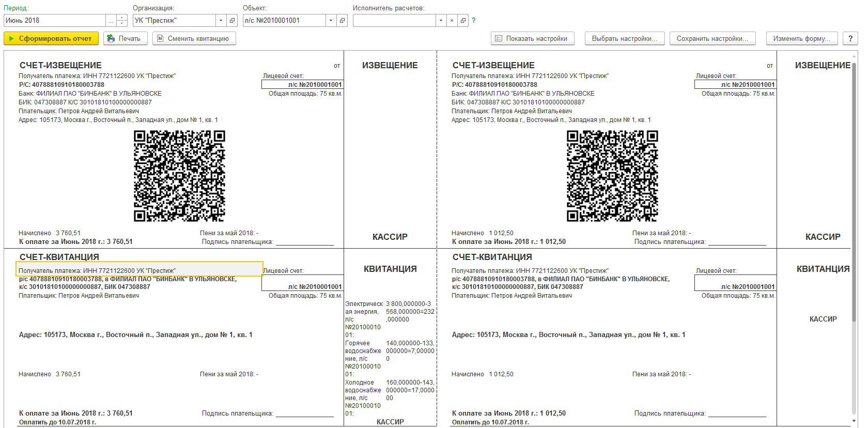Decrease the period with the down arrow
This screenshot has height=428, width=868.
click(x=122, y=24)
